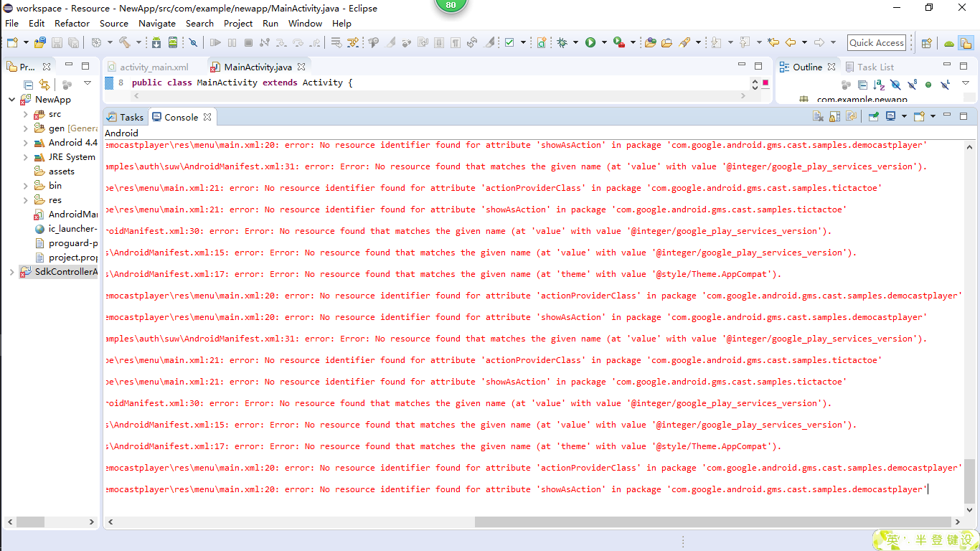Click the Resume debug icon
This screenshot has width=980, height=551.
215,42
